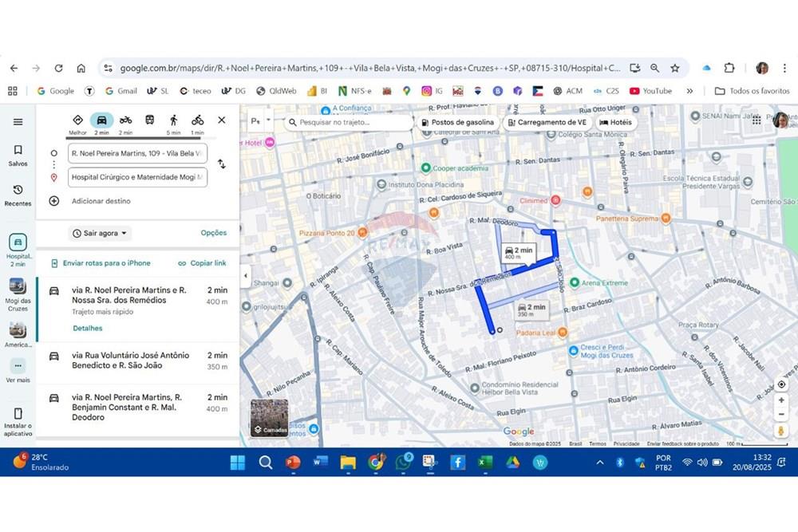The width and height of the screenshot is (798, 532).
Task: Collapse the side panel with arrow handle
Action: 245,276
